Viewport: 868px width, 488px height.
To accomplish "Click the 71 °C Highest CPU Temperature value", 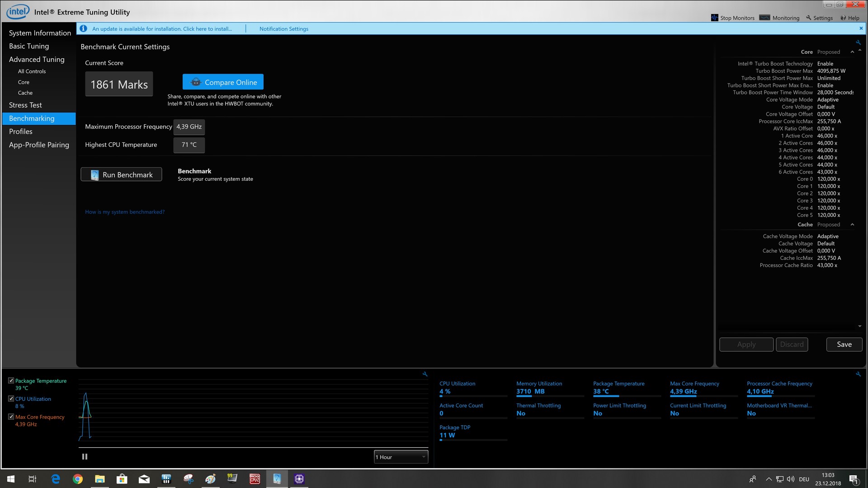I will click(189, 145).
